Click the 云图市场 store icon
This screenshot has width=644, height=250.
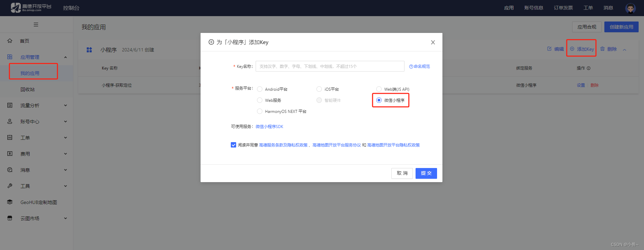coord(10,218)
